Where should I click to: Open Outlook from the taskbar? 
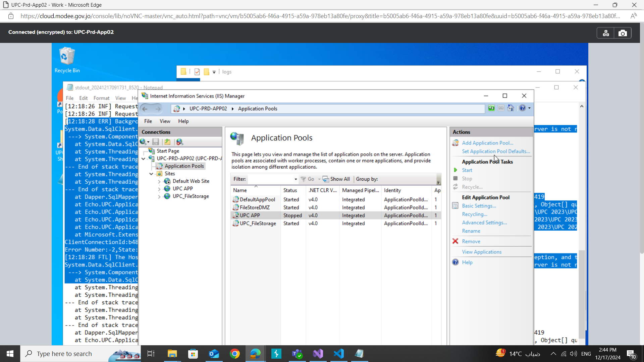coord(214,354)
